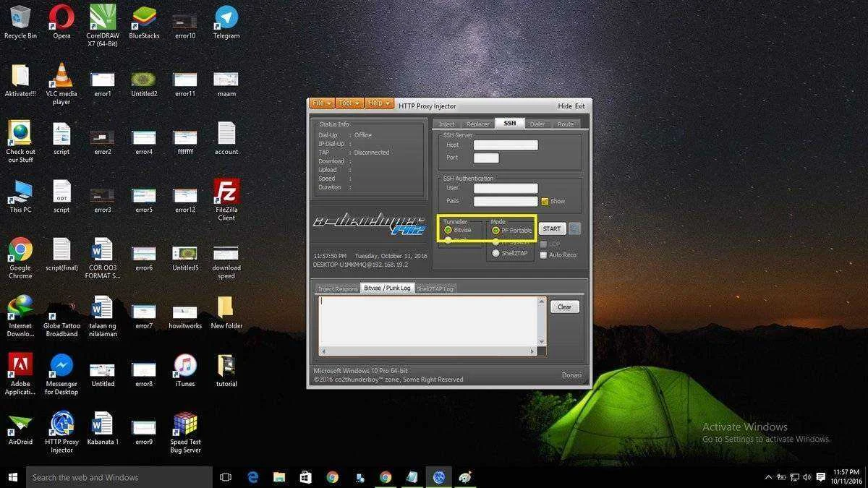Select the Messenger for Desktop icon

pyautogui.click(x=61, y=374)
